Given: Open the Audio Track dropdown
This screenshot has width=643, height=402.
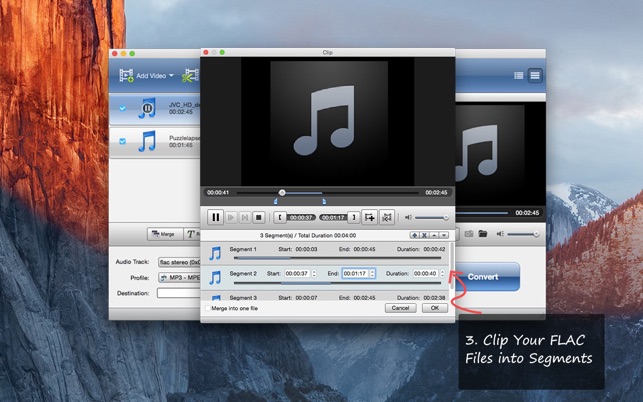Looking at the screenshot, I should coord(177,262).
